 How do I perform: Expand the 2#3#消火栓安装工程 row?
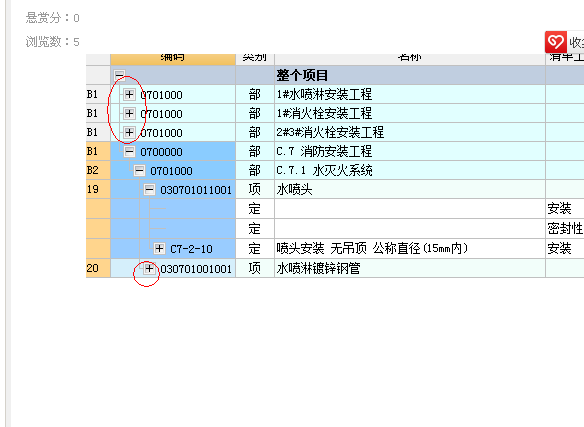pos(129,132)
